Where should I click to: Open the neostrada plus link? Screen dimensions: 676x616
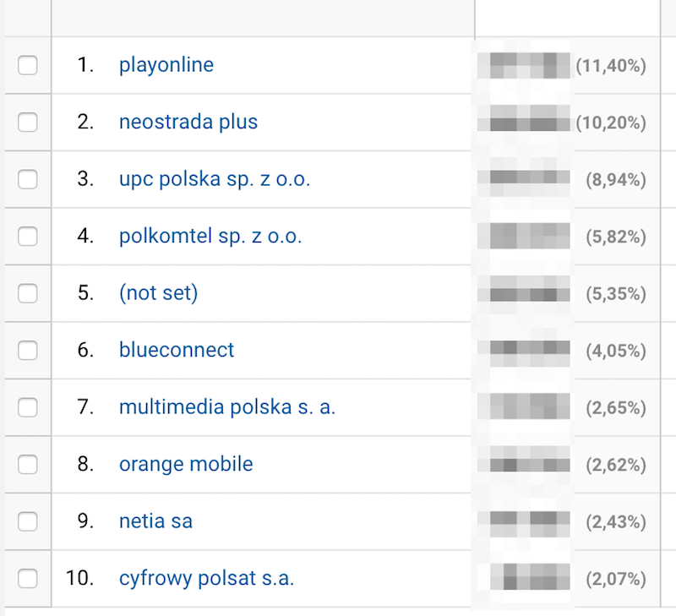(188, 122)
